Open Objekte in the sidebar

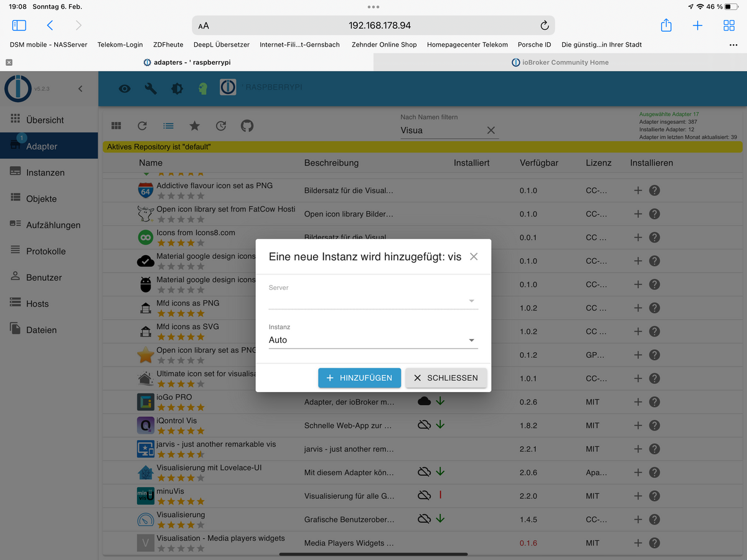click(49, 198)
